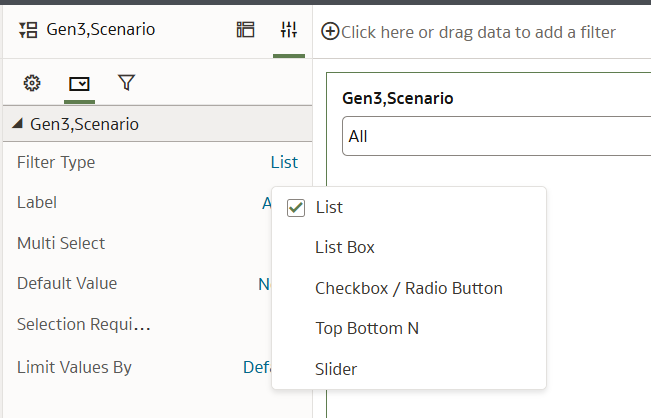Open the Filter Type List value dropdown
Viewport: 651px width, 418px height.
click(284, 162)
